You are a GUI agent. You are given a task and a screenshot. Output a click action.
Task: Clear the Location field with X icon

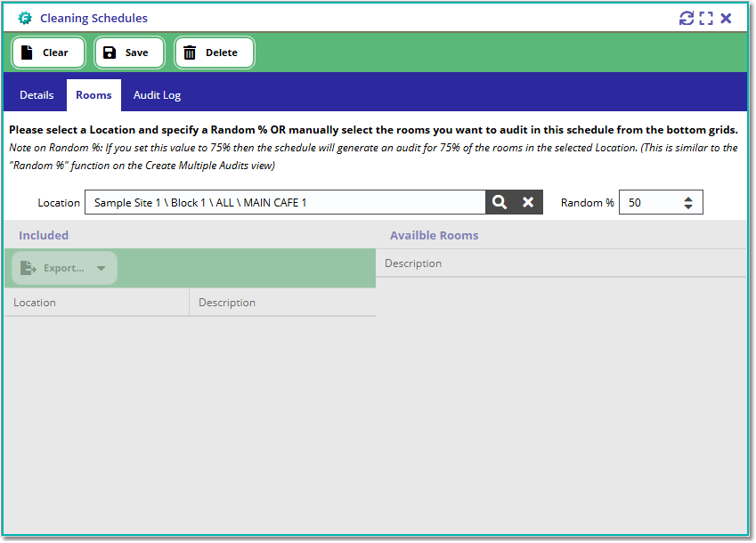528,202
